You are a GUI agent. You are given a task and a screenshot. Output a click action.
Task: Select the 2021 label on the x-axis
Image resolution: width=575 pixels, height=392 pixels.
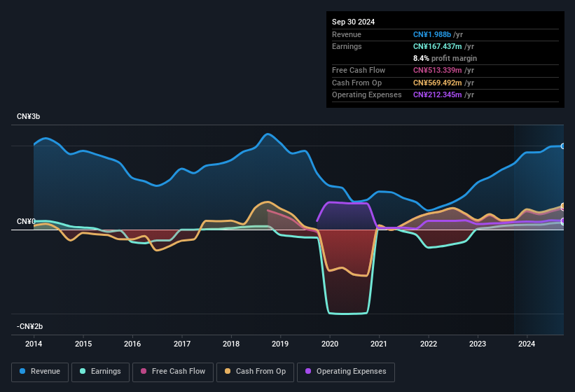click(x=379, y=344)
